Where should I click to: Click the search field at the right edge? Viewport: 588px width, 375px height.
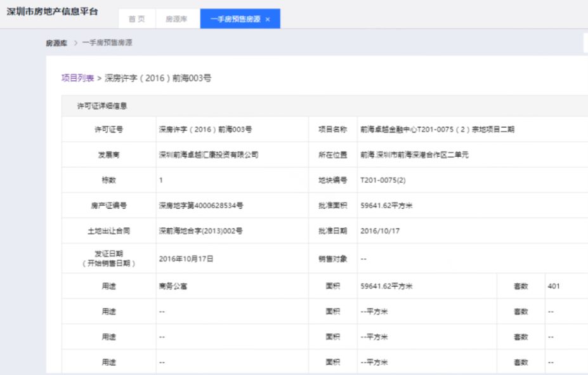tap(585, 43)
